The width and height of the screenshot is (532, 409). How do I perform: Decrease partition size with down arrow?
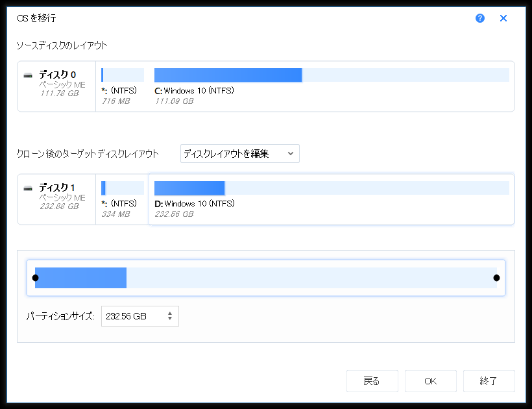[170, 319]
